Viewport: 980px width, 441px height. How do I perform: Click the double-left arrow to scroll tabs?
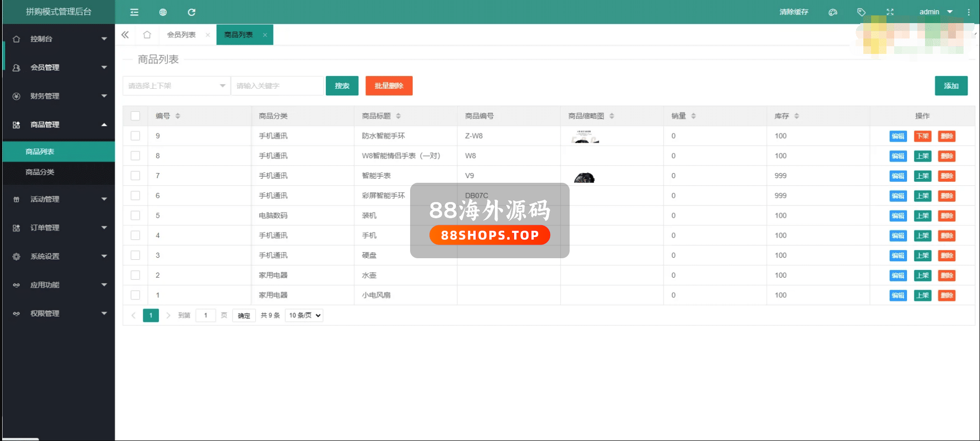125,35
